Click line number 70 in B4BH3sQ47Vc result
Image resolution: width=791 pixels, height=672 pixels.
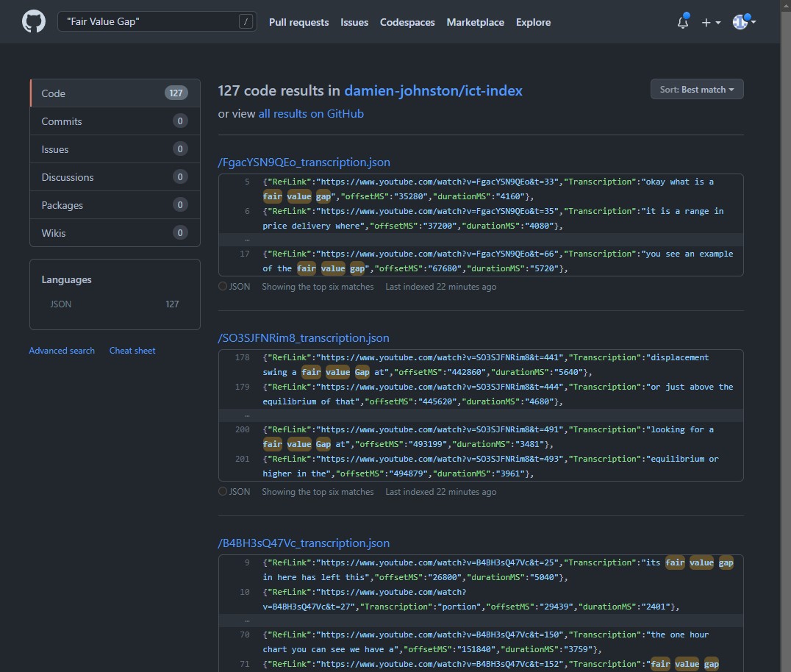click(245, 635)
